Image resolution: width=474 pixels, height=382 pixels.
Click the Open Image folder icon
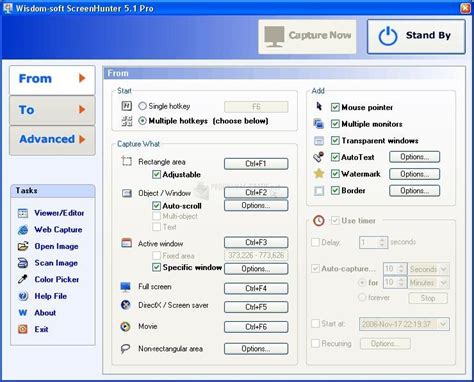[x=23, y=246]
